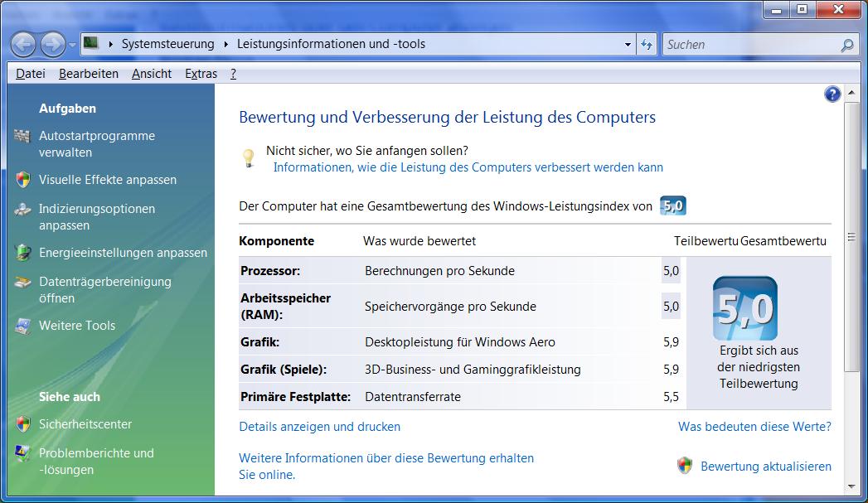Image resolution: width=868 pixels, height=503 pixels.
Task: Open Informationen, wie die Leistung verbessert werden kann
Action: pyautogui.click(x=468, y=167)
